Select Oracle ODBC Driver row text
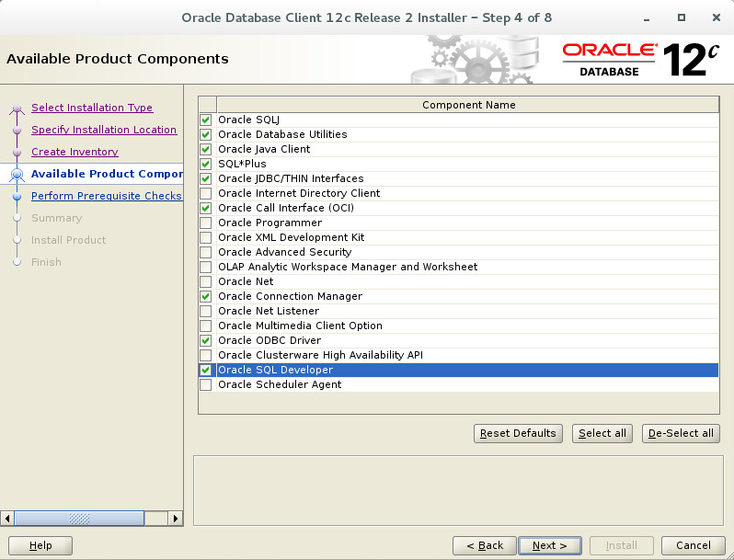Viewport: 734px width, 560px height. (x=270, y=341)
